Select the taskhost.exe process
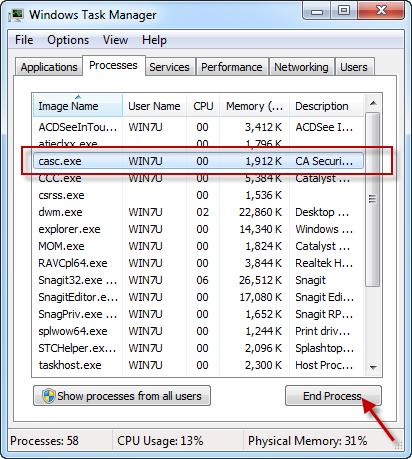Image resolution: width=412 pixels, height=459 pixels. pyautogui.click(x=198, y=365)
